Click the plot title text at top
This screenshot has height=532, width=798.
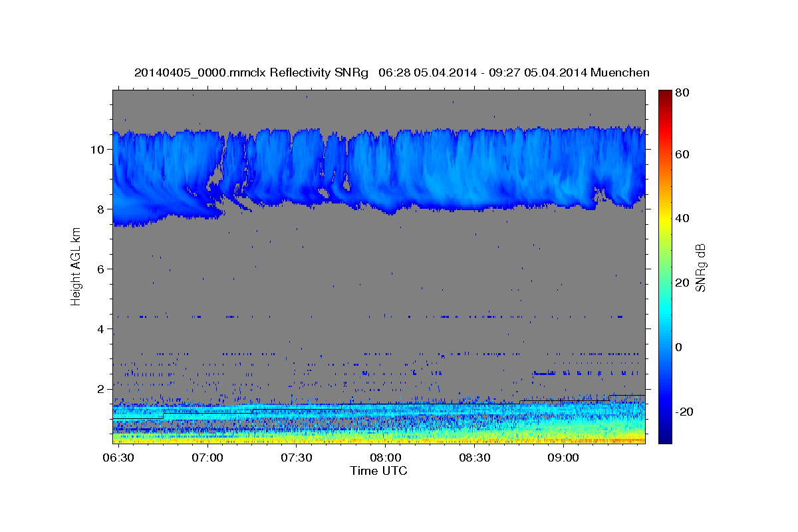click(392, 72)
